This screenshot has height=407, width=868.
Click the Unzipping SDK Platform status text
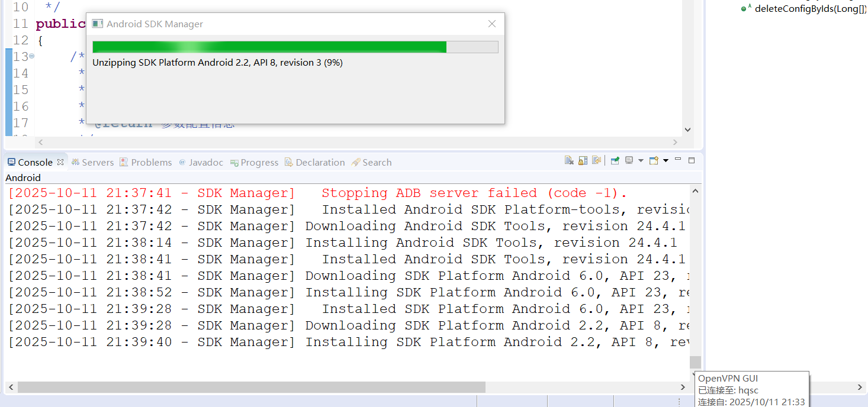point(218,63)
